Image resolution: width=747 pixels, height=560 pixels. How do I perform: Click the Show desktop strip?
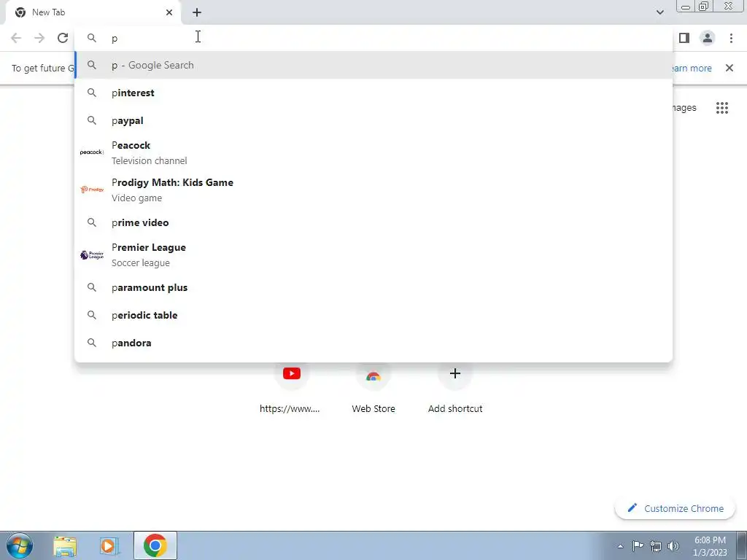coord(742,545)
